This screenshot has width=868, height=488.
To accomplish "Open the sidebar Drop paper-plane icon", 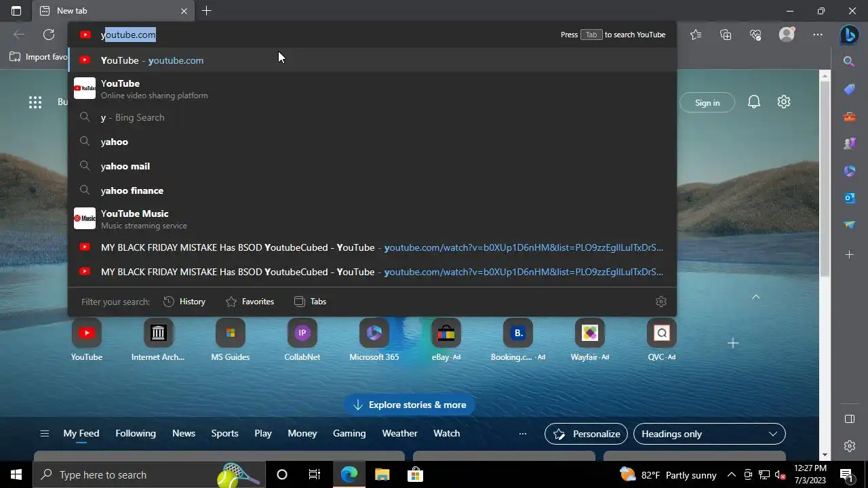I will tap(849, 225).
